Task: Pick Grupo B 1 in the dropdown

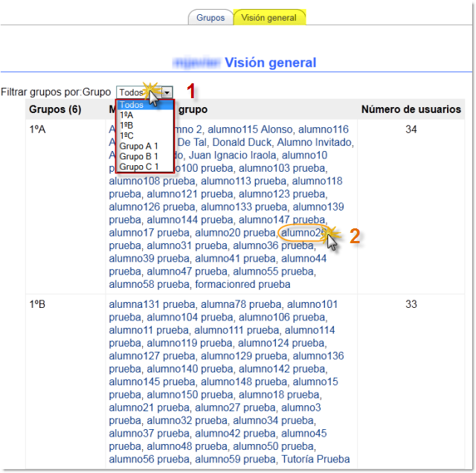Action: (139, 157)
